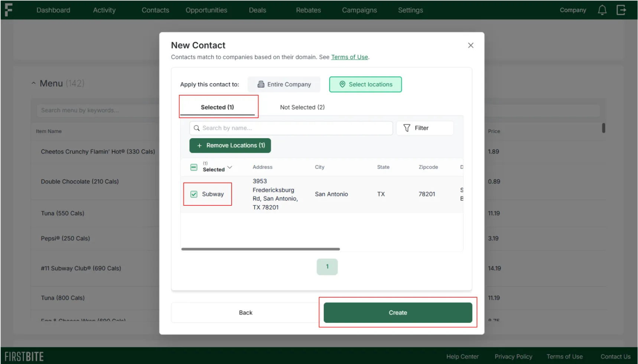Click the Company link in header

coord(573,10)
